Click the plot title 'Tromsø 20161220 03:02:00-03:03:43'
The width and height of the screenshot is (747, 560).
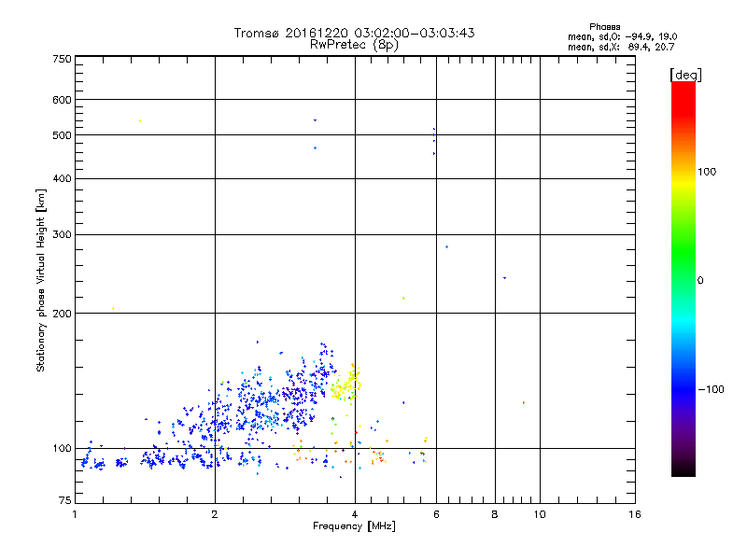(x=354, y=33)
